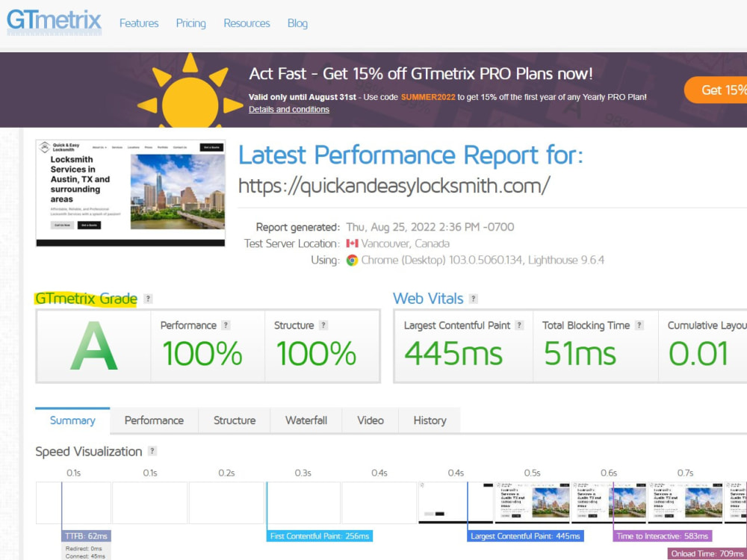Click the GTmetrix Grade heading
747x560 pixels.
86,299
